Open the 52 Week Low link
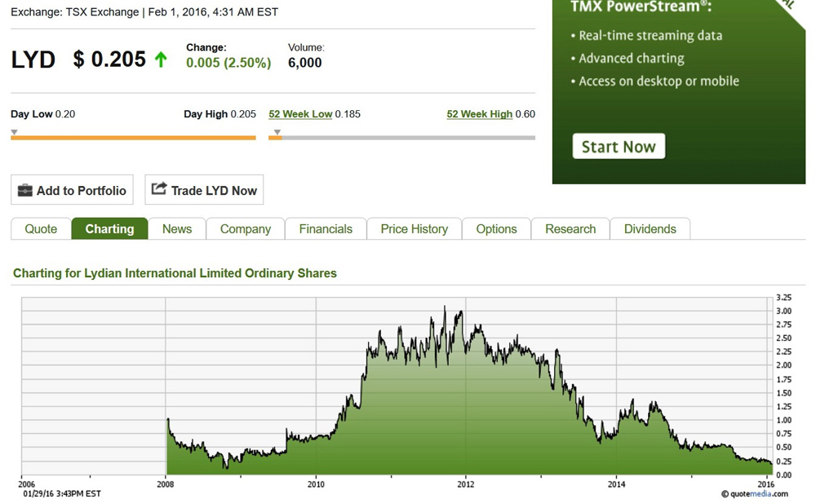 [300, 114]
